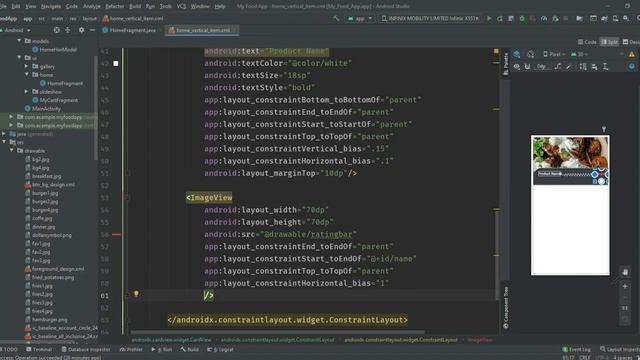This screenshot has width=640, height=360.
Task: Click the design surface layers icon
Action: click(517, 54)
